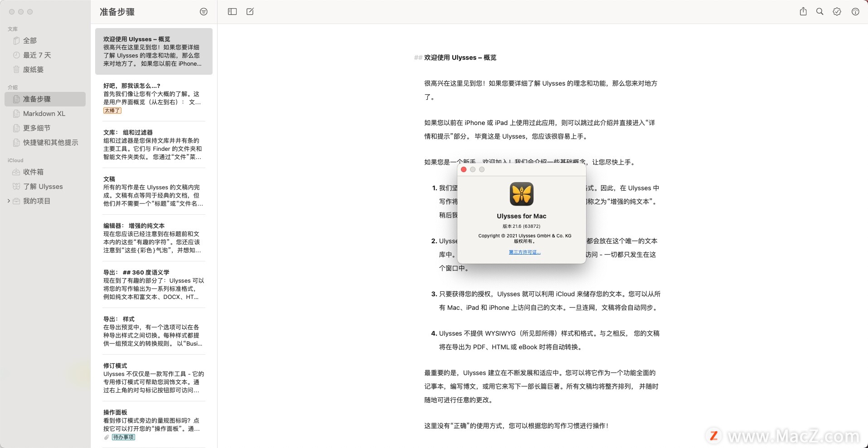This screenshot has height=448, width=868.
Task: Select sheet 导出： 样式
Action: [x=154, y=332]
